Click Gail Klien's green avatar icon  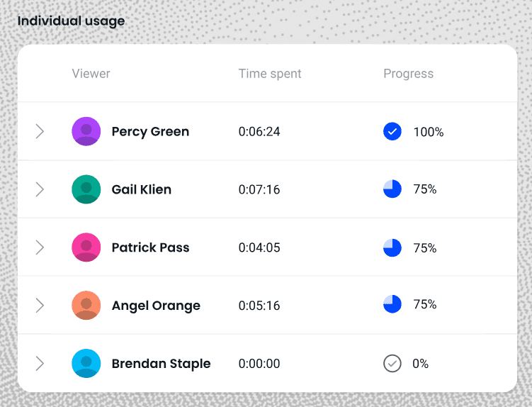(x=86, y=189)
